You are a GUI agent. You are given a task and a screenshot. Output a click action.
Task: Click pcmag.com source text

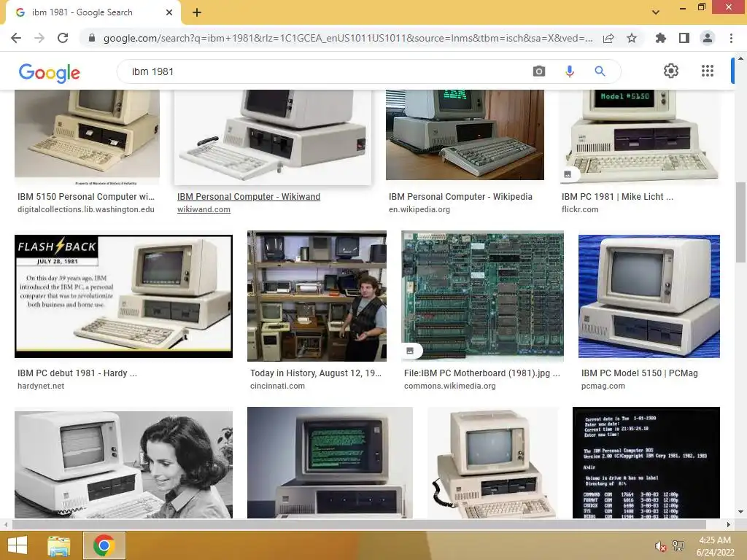click(603, 386)
